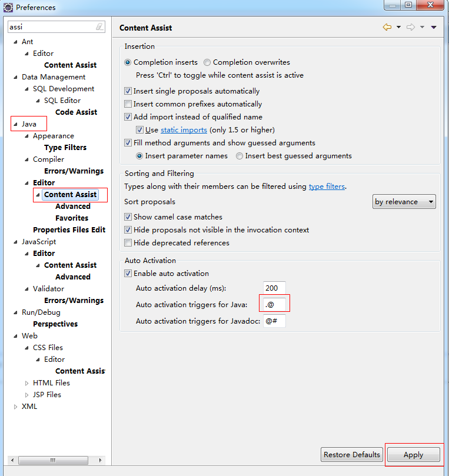
Task: Select the Validator tree item
Action: (x=49, y=289)
